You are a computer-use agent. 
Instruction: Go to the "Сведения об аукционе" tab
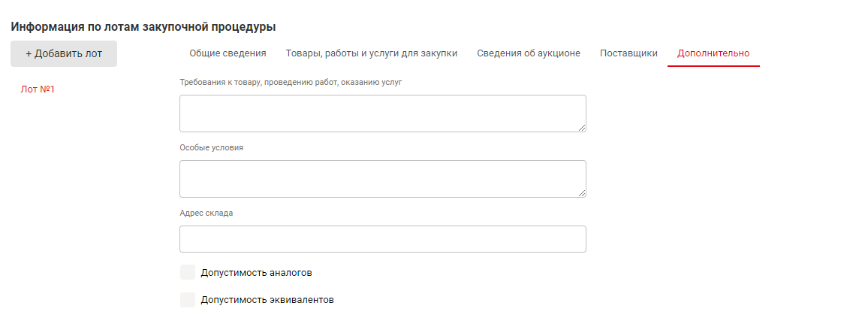[529, 53]
